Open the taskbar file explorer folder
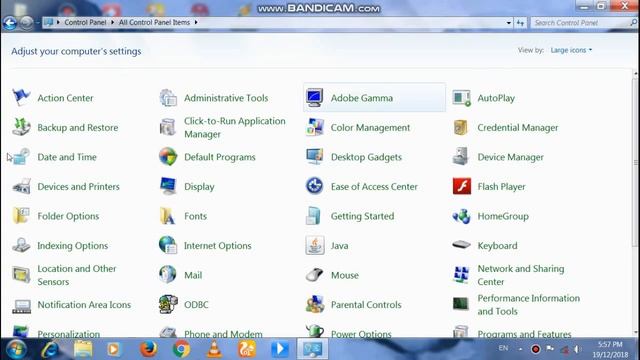Viewport: 640px width, 360px height. coord(83,349)
